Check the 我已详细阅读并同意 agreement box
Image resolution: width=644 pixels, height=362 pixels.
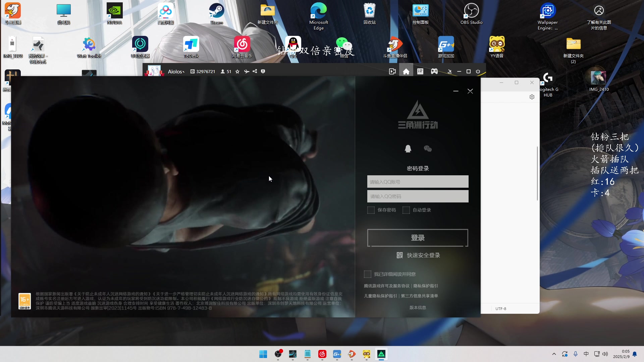[x=368, y=274]
